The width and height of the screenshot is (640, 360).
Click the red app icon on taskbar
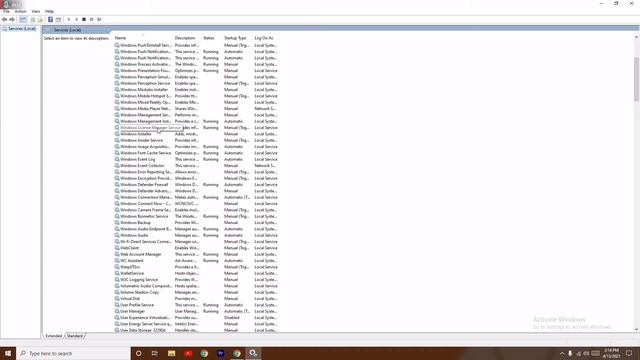point(188,353)
